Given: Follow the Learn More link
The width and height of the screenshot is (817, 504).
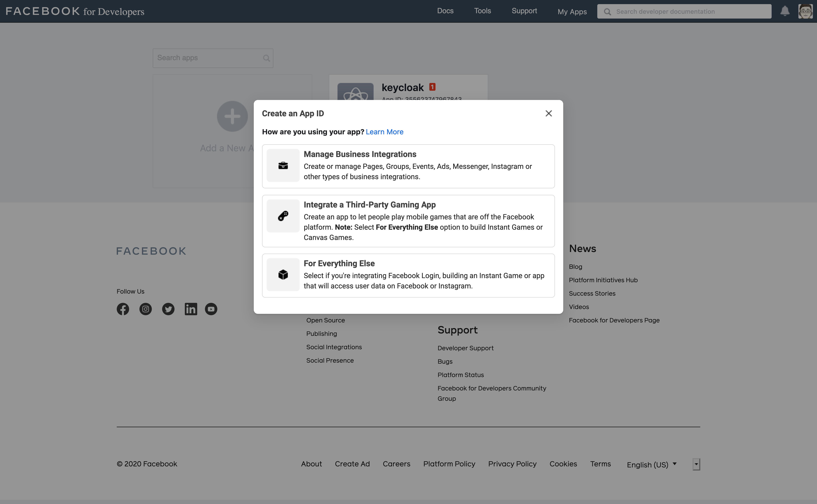Looking at the screenshot, I should pyautogui.click(x=384, y=132).
